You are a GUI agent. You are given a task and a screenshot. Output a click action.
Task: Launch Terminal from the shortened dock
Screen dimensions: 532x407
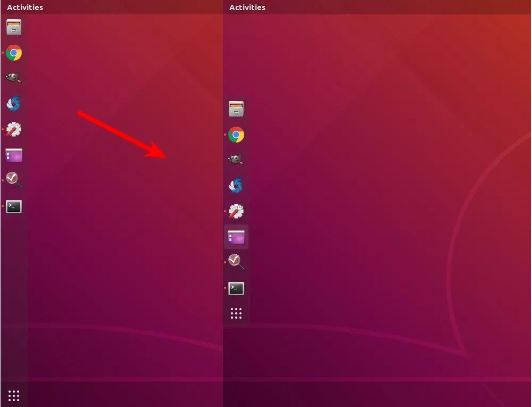[236, 288]
